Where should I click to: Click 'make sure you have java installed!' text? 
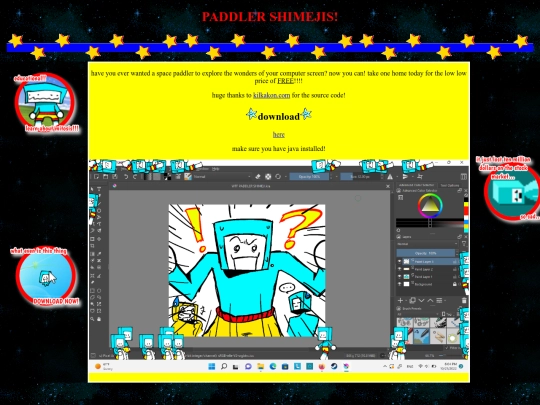point(279,149)
